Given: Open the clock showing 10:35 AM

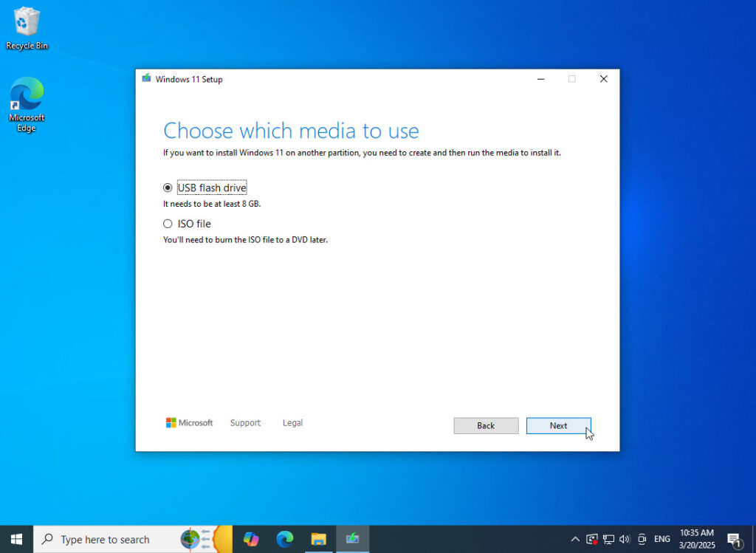Looking at the screenshot, I should (x=697, y=539).
